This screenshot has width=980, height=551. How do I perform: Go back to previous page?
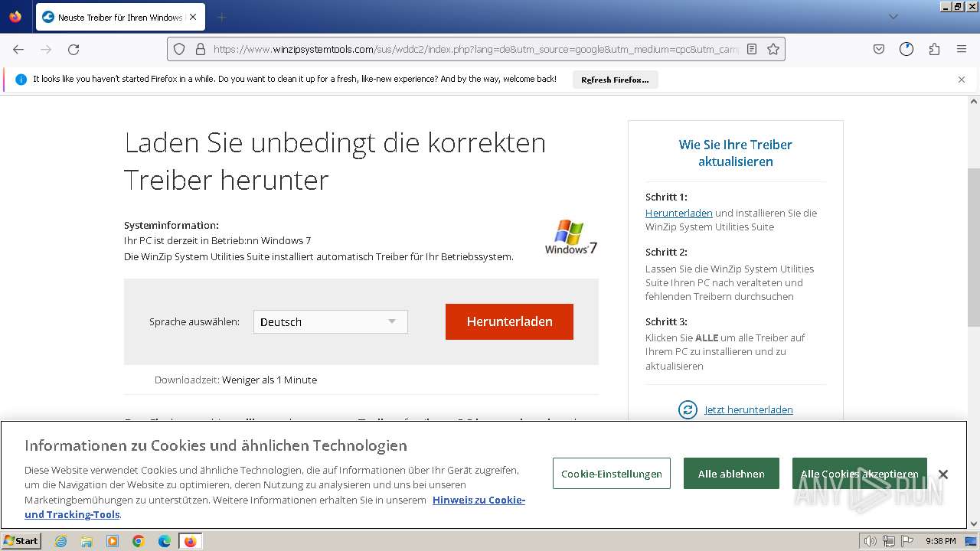(x=18, y=49)
